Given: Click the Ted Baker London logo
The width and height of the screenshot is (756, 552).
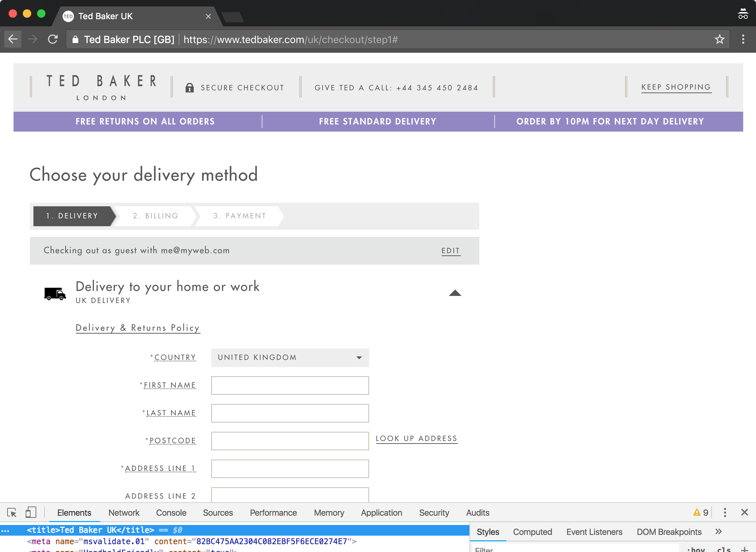Looking at the screenshot, I should pos(102,87).
